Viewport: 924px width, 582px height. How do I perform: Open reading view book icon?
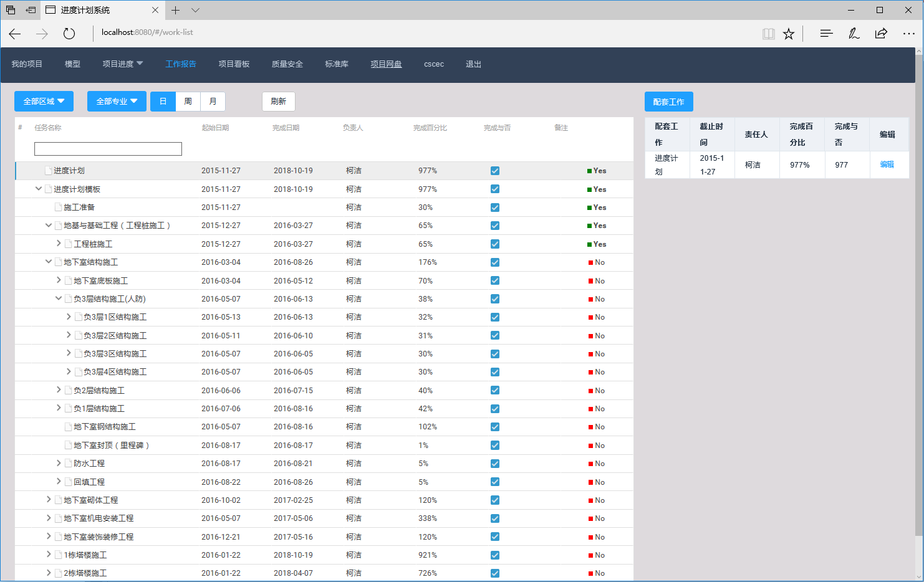[769, 34]
